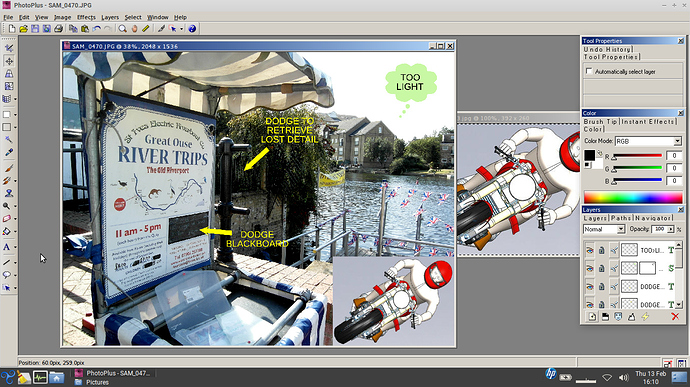This screenshot has width=690, height=387.
Task: Select the Text tool letter A
Action: coord(7,247)
